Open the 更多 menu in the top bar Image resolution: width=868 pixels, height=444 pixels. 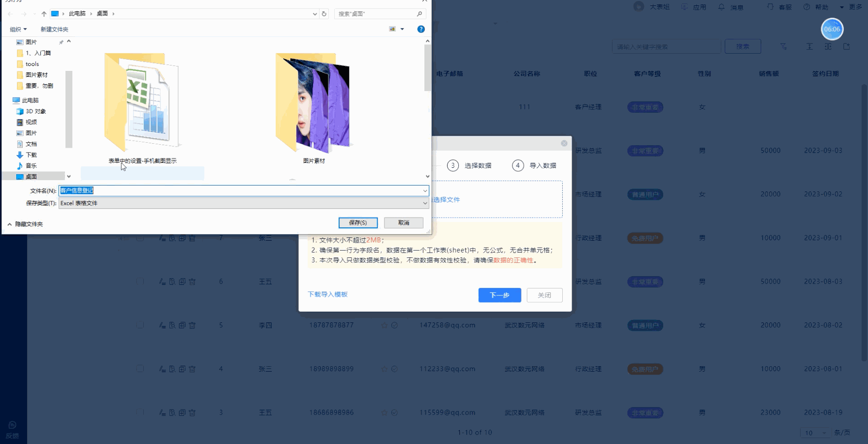[x=851, y=7]
